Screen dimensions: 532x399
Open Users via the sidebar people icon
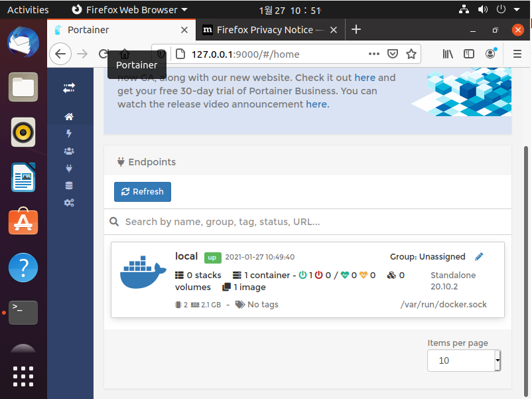point(69,151)
